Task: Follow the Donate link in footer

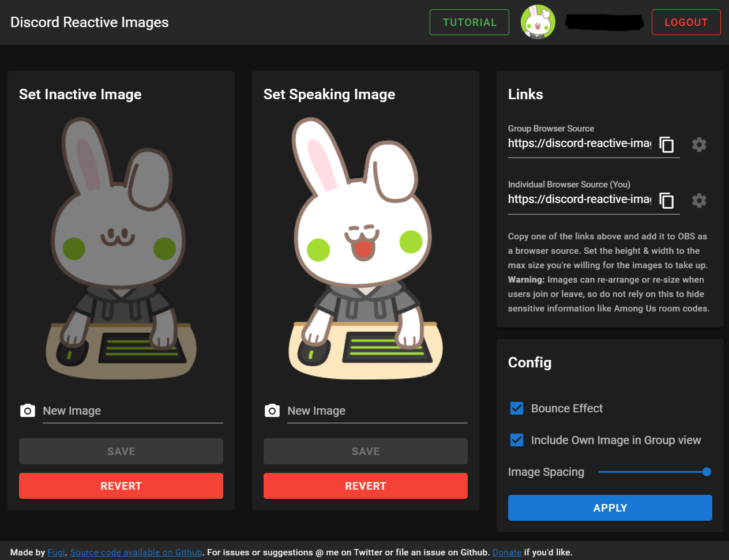Action: 506,552
